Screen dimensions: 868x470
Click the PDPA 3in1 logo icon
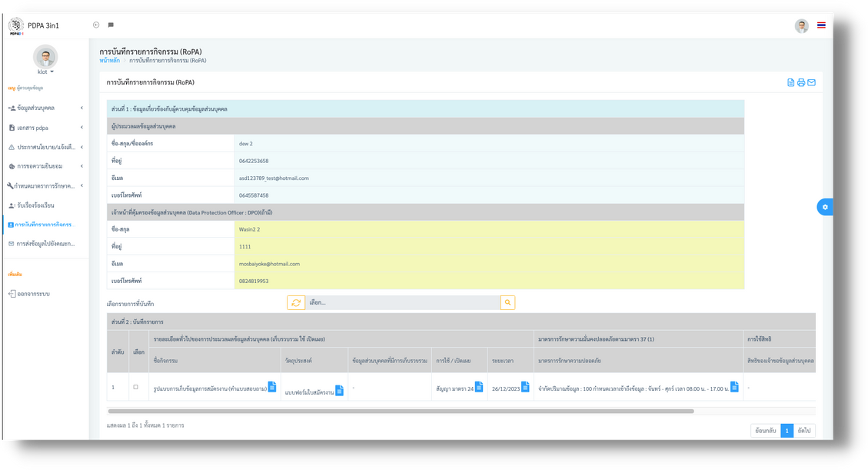(16, 25)
